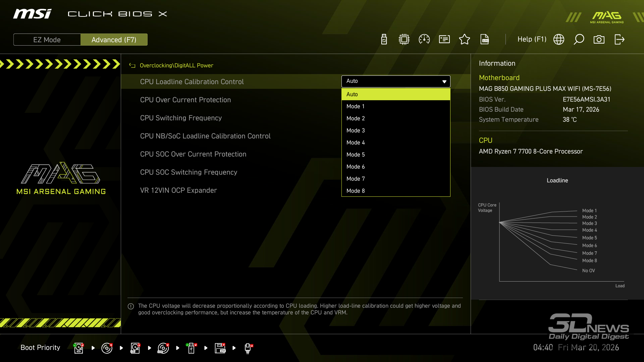
Task: Switch to EZ Mode tab
Action: point(47,40)
